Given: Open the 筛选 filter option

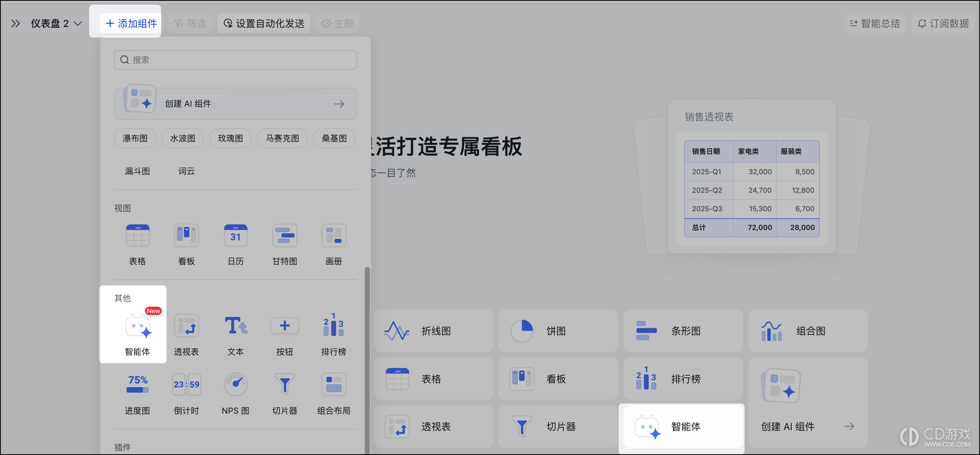Looking at the screenshot, I should [190, 23].
